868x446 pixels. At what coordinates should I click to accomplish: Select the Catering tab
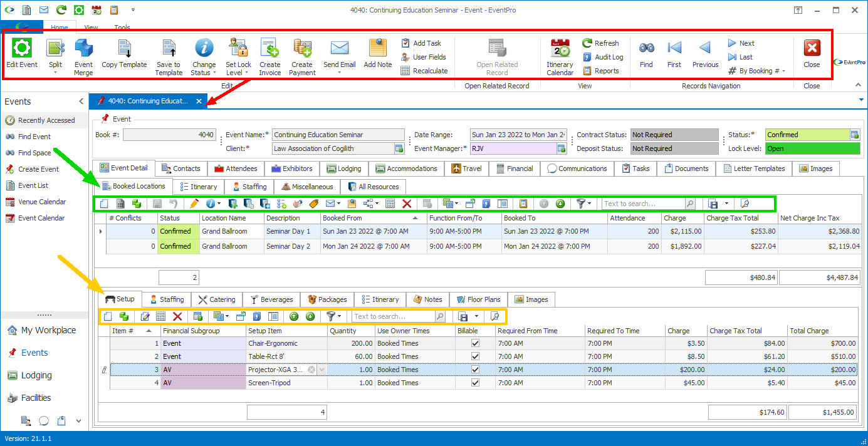pos(216,299)
